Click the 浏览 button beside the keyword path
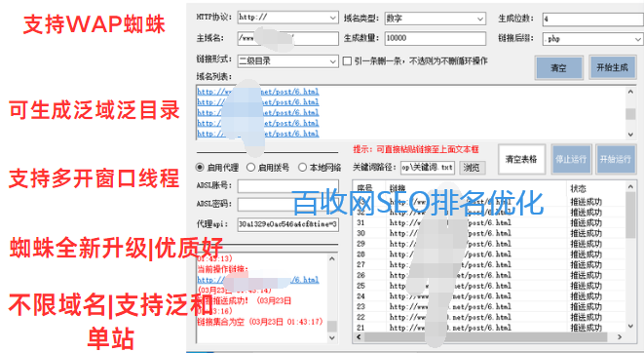 tap(472, 168)
